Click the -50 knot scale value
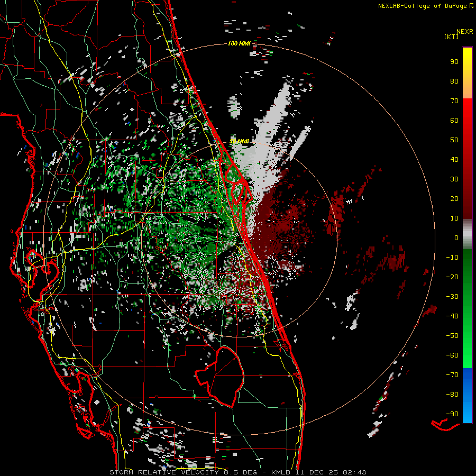The height and width of the screenshot is (476, 476). [x=452, y=336]
